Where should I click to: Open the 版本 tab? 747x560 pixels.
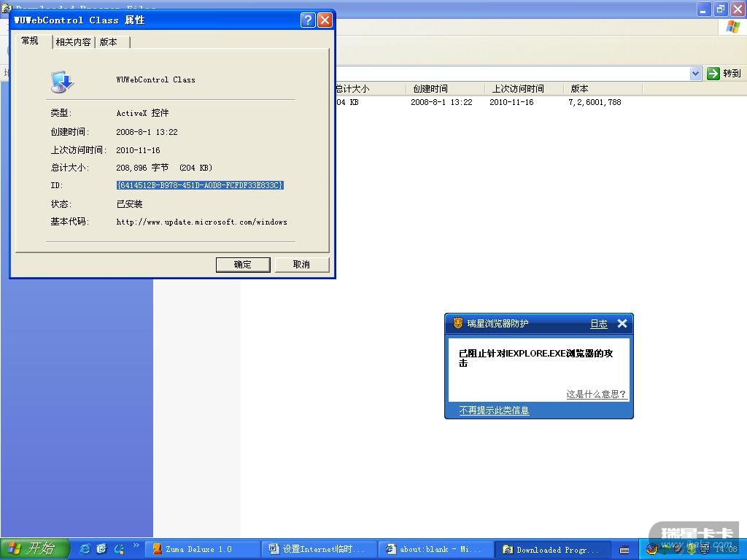click(x=109, y=42)
